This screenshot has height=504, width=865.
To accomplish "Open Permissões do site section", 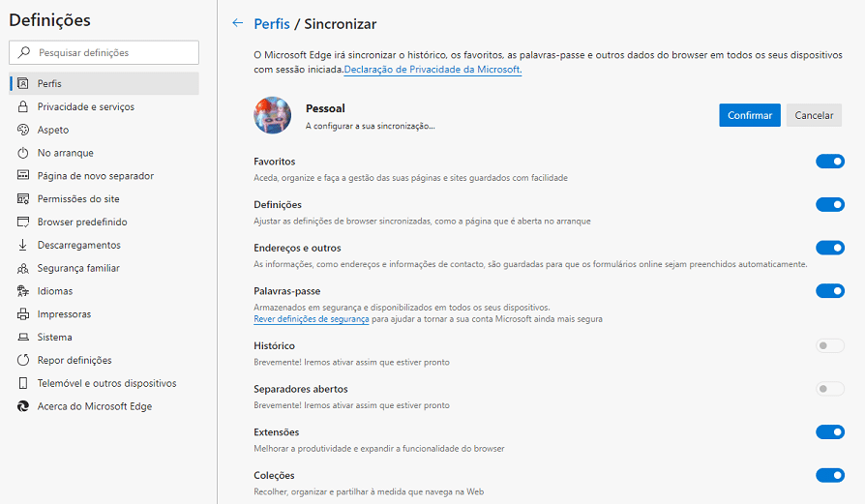I will click(104, 198).
